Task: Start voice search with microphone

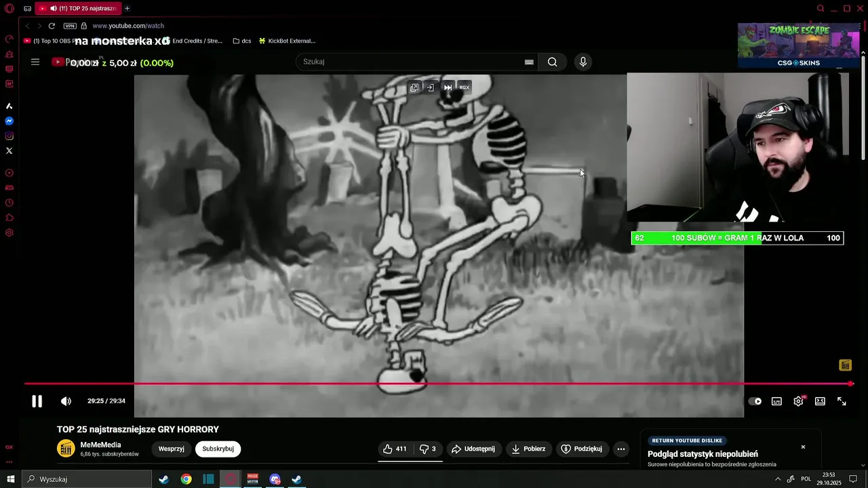Action: [x=583, y=62]
